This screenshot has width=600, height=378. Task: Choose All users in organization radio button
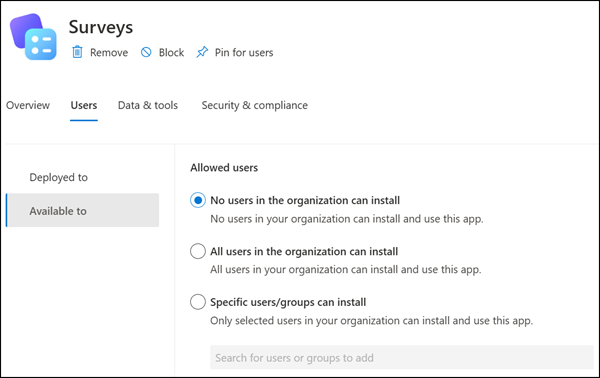click(x=198, y=251)
